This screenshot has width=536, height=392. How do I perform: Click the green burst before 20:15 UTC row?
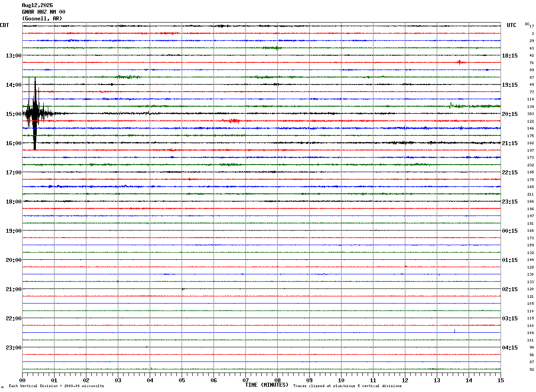451,105
